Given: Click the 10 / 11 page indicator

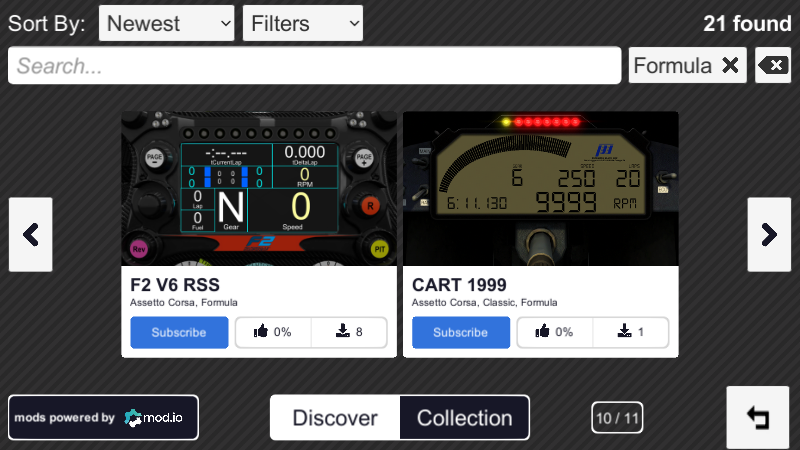Looking at the screenshot, I should [617, 418].
